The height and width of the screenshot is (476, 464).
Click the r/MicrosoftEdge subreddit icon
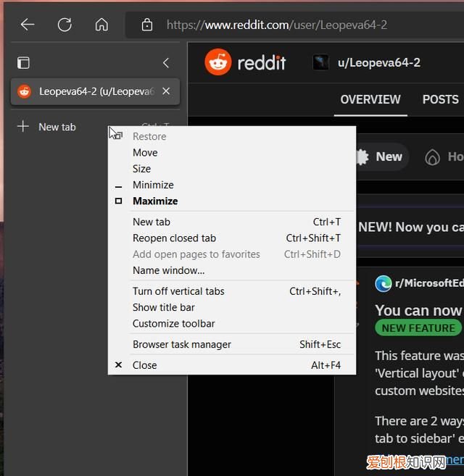pyautogui.click(x=384, y=283)
